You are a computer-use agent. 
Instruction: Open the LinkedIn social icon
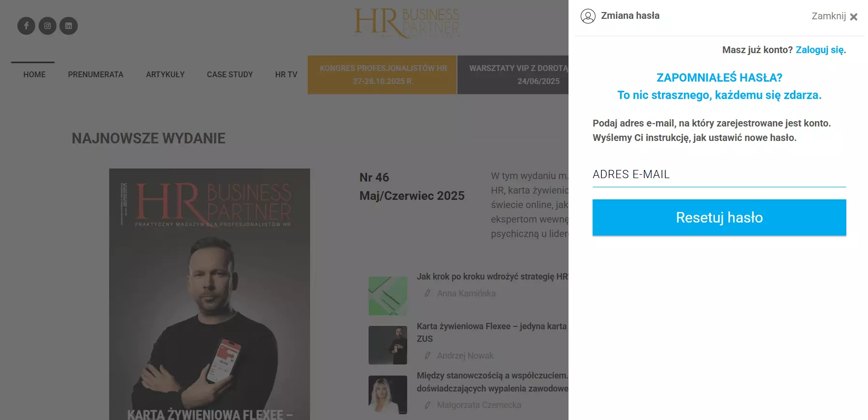(x=69, y=26)
